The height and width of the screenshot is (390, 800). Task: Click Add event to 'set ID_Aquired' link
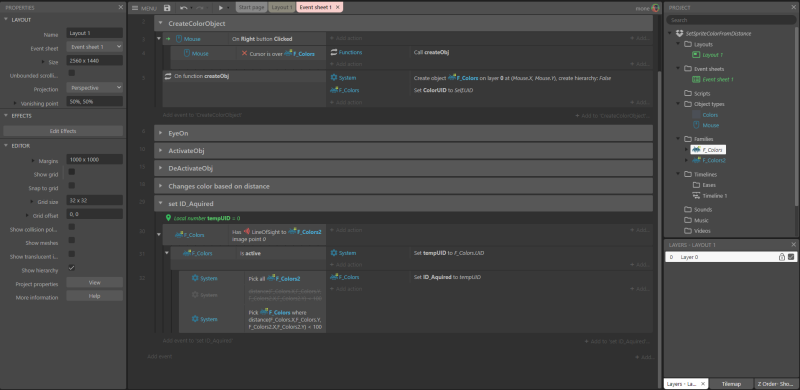198,340
